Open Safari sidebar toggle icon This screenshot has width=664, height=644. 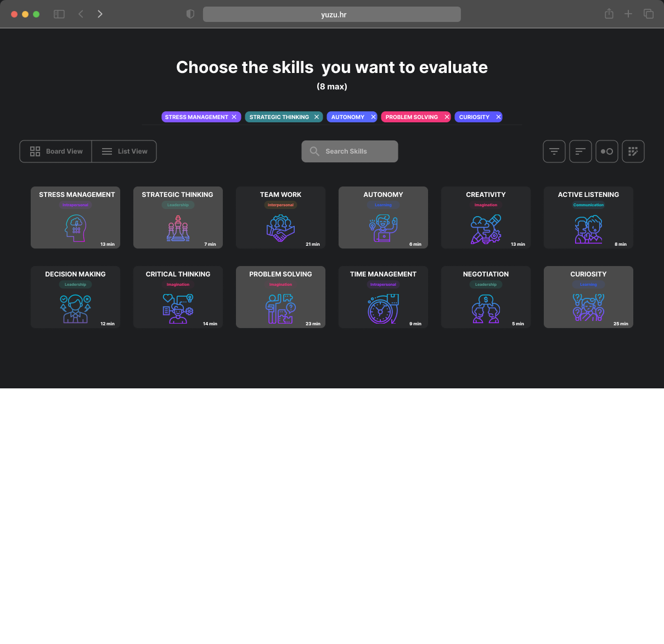click(59, 14)
